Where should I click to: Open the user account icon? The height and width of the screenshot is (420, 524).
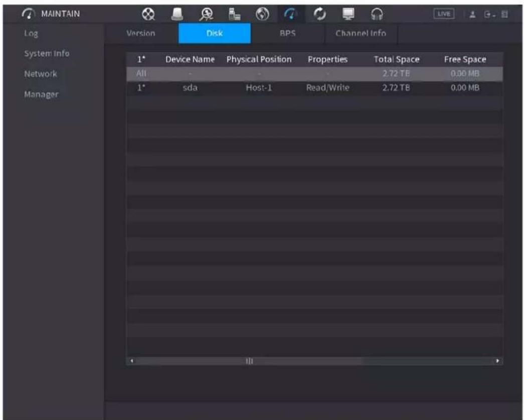(x=472, y=15)
